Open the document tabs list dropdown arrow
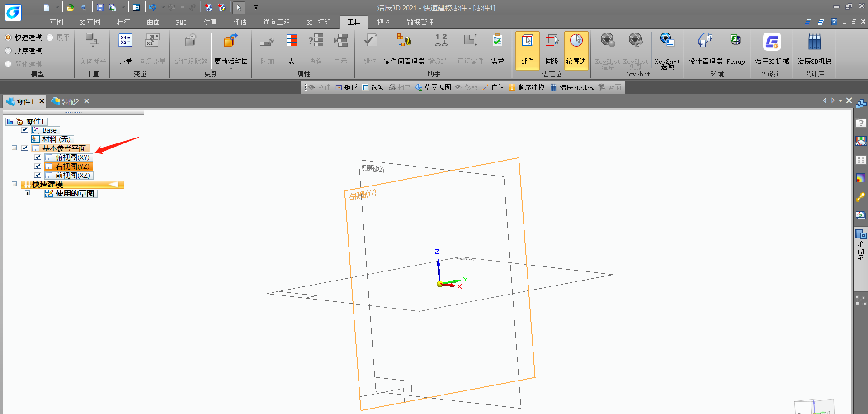 [x=840, y=100]
